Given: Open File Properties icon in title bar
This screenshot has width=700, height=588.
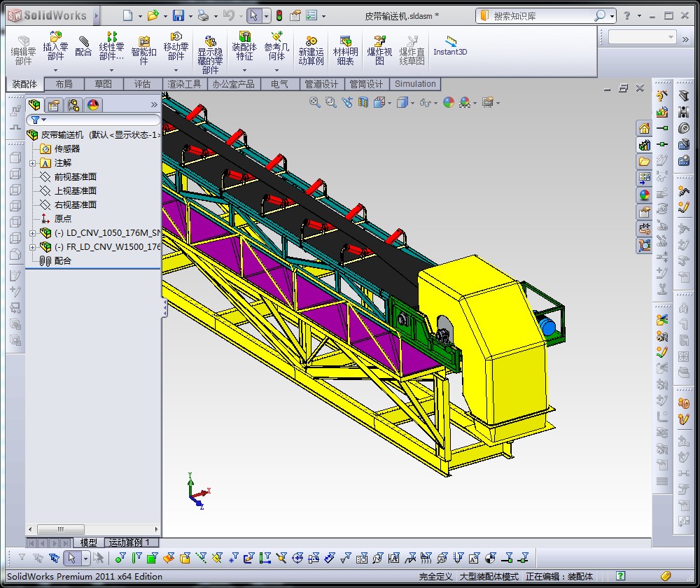Looking at the screenshot, I should point(295,16).
